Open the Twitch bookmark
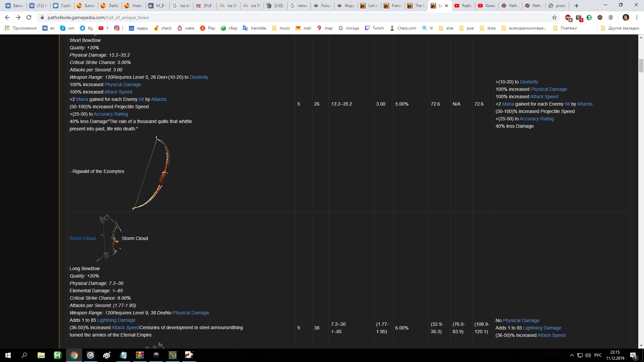The width and height of the screenshot is (644, 362). pyautogui.click(x=374, y=28)
